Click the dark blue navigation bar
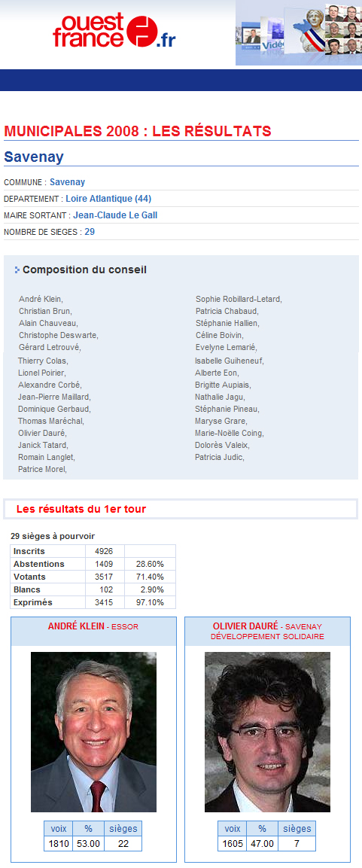This screenshot has width=362, height=868. [181, 81]
